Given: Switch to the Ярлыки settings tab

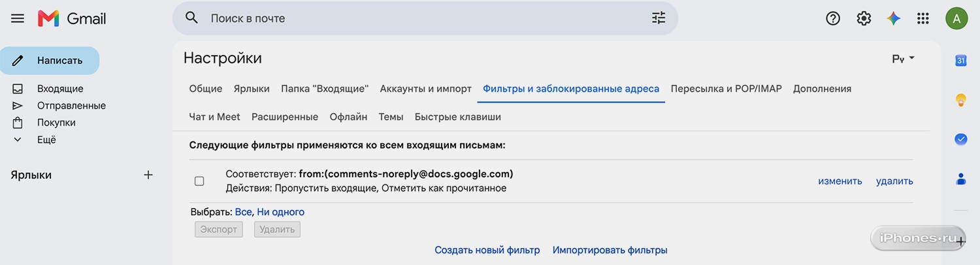Looking at the screenshot, I should click(252, 88).
